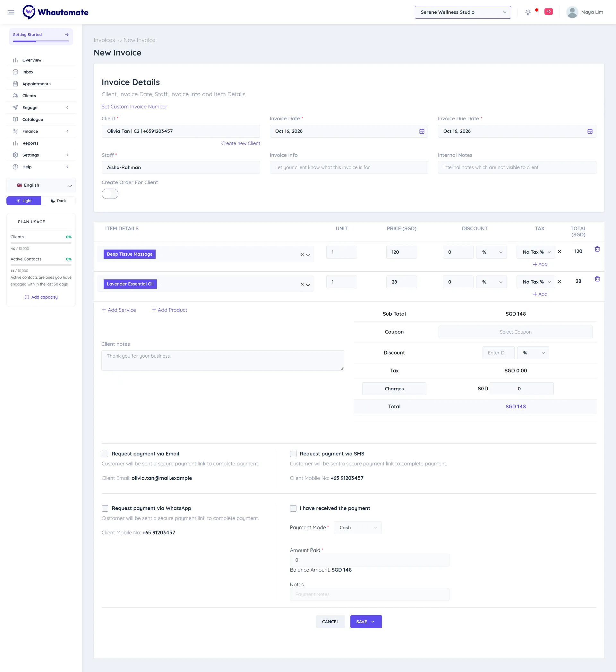Toggle Create Order For Client switch
Viewport: 616px width, 672px height.
coord(110,194)
